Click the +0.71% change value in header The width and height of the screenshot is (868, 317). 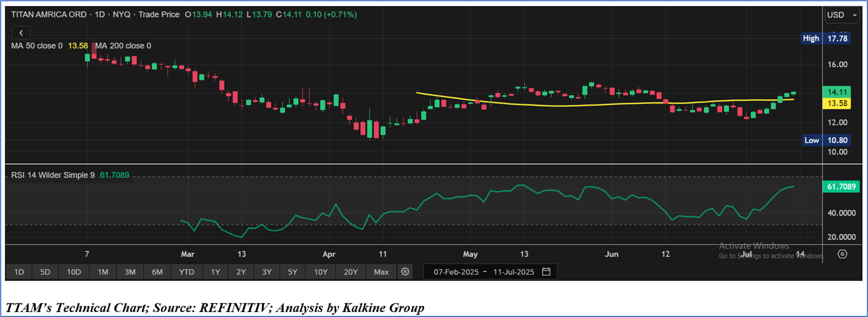(x=340, y=15)
